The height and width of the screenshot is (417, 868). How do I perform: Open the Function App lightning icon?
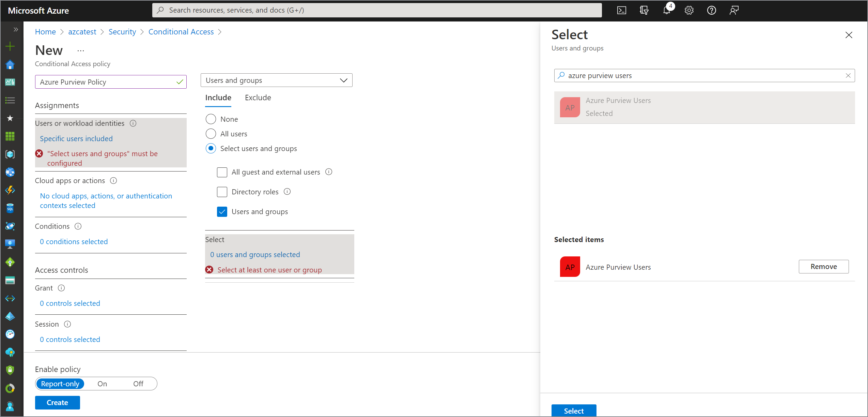coord(10,190)
